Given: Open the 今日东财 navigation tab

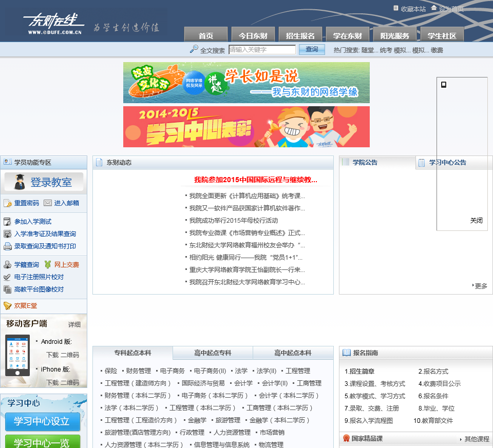Looking at the screenshot, I should [253, 34].
